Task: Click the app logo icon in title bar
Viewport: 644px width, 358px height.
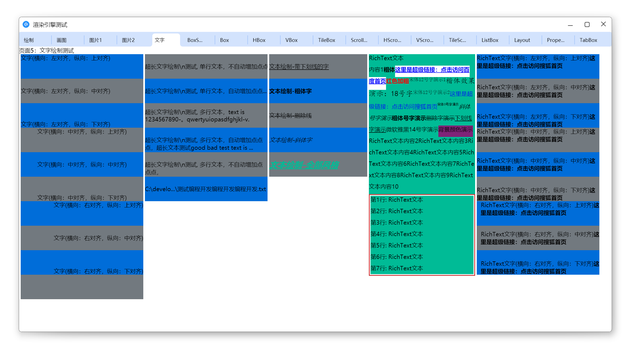Action: pyautogui.click(x=26, y=25)
